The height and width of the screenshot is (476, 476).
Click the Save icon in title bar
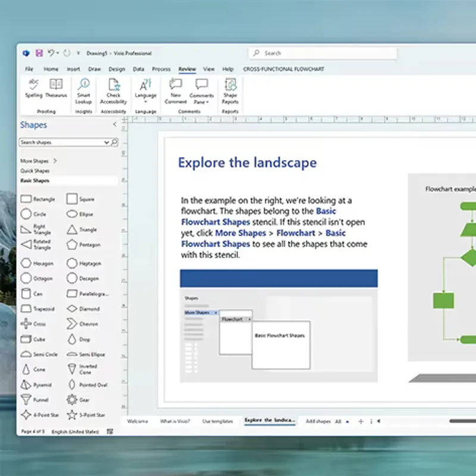(x=39, y=53)
